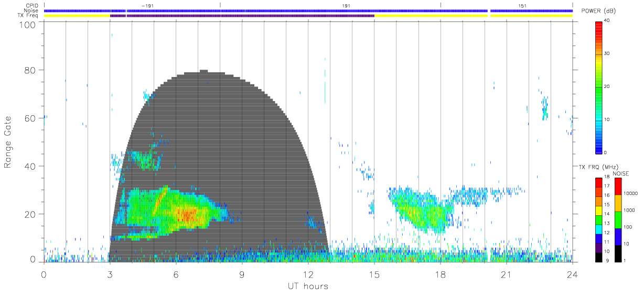644x297 pixels.
Task: Click the 12 tick on UT hours axis
Action: 308,274
